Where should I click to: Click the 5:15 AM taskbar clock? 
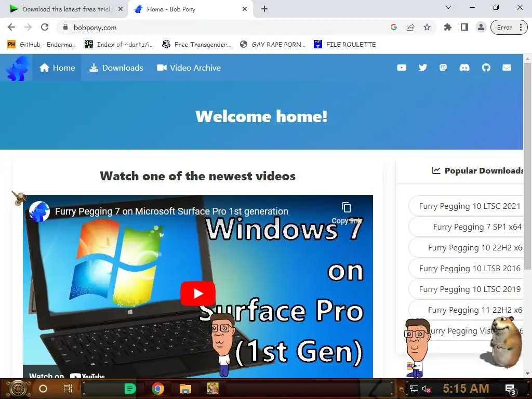[465, 389]
